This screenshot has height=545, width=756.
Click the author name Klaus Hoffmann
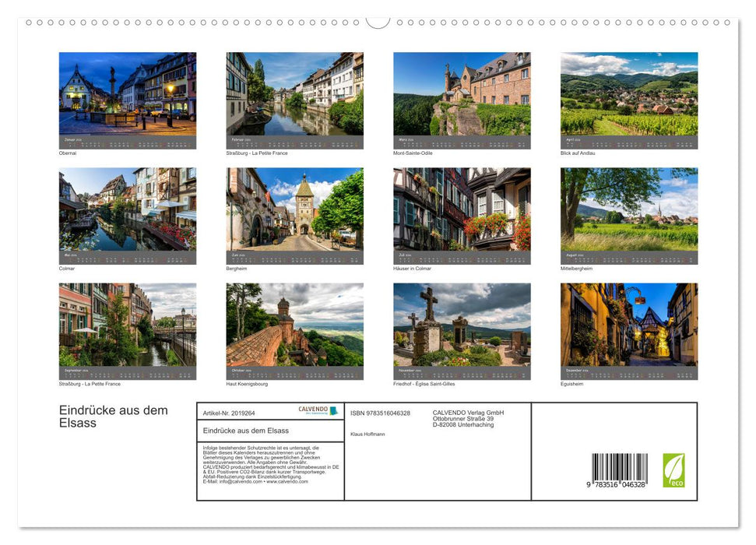(x=367, y=434)
